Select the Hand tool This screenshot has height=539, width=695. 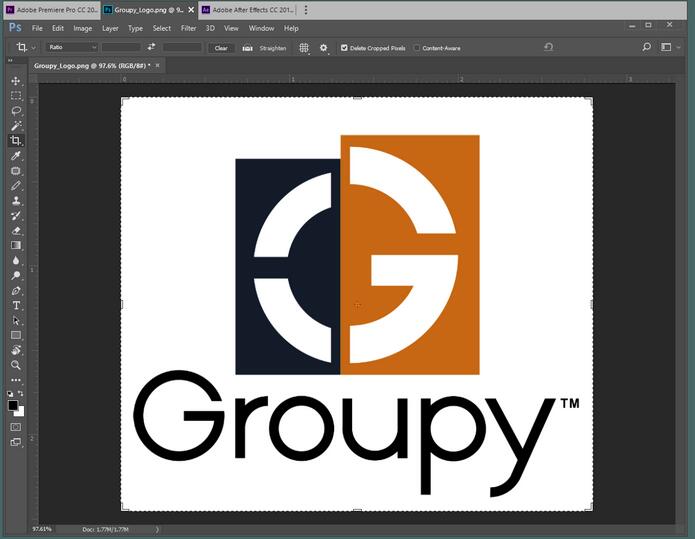[x=16, y=350]
